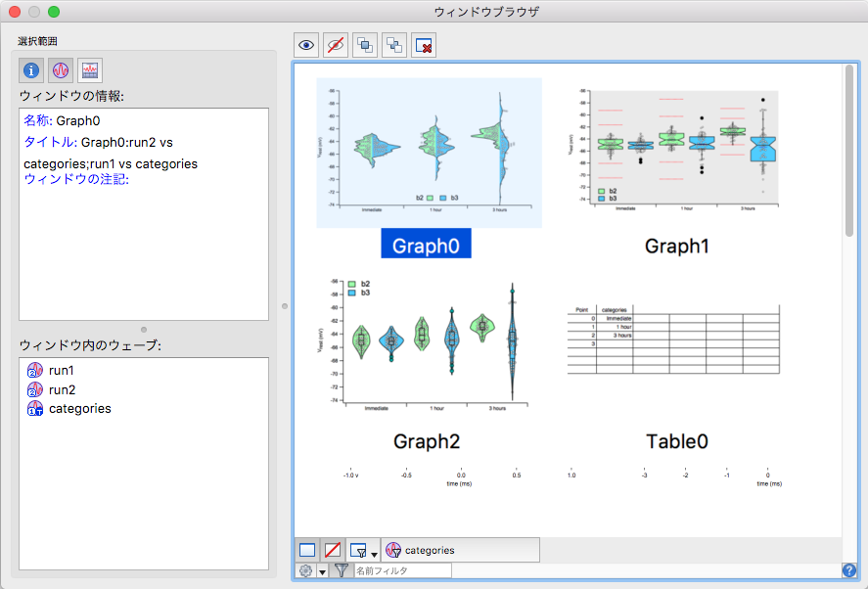Click the blue help question mark button
Screen dimensions: 868x589
click(x=848, y=570)
